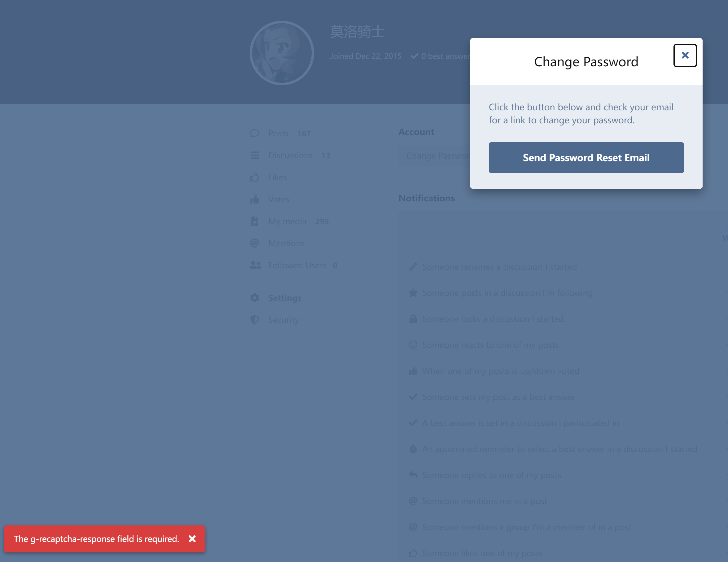Click the Posts speech bubble icon
Screen dimensions: 728x562
click(x=255, y=133)
